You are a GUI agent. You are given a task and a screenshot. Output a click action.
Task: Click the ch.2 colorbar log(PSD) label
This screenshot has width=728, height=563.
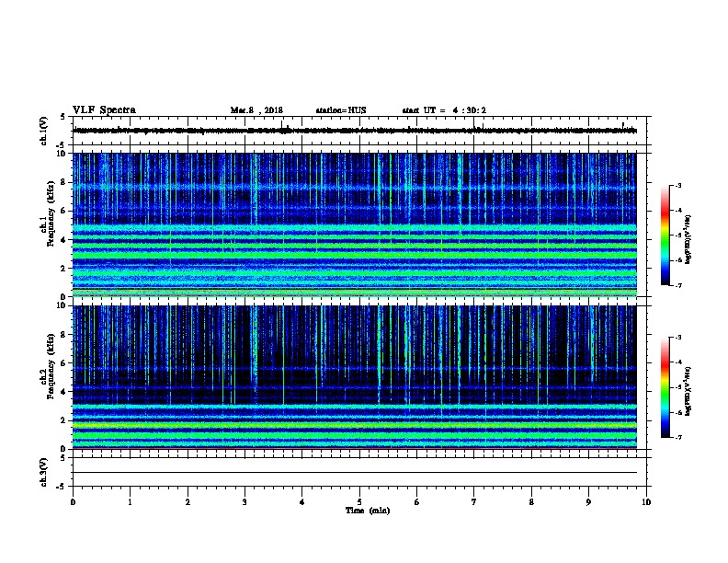point(688,391)
